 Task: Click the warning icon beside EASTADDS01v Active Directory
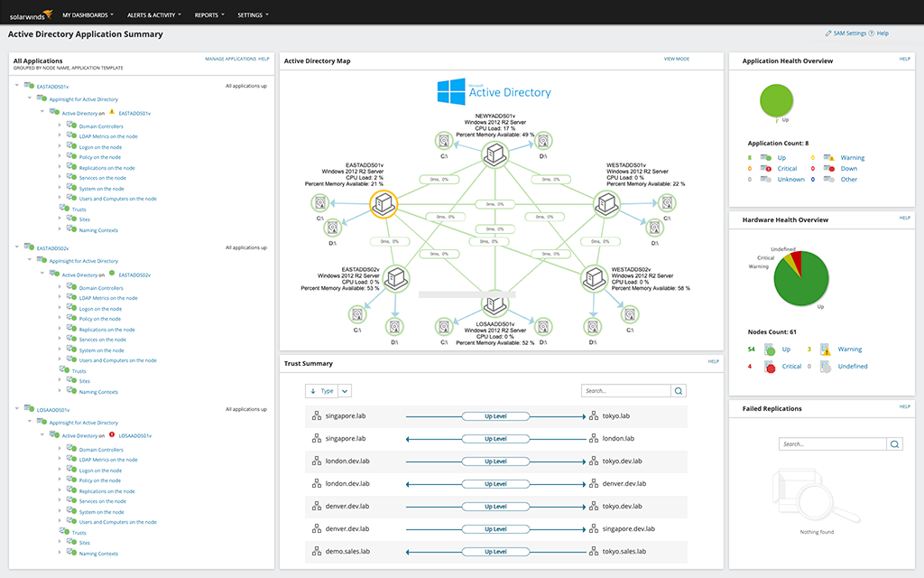[x=112, y=111]
